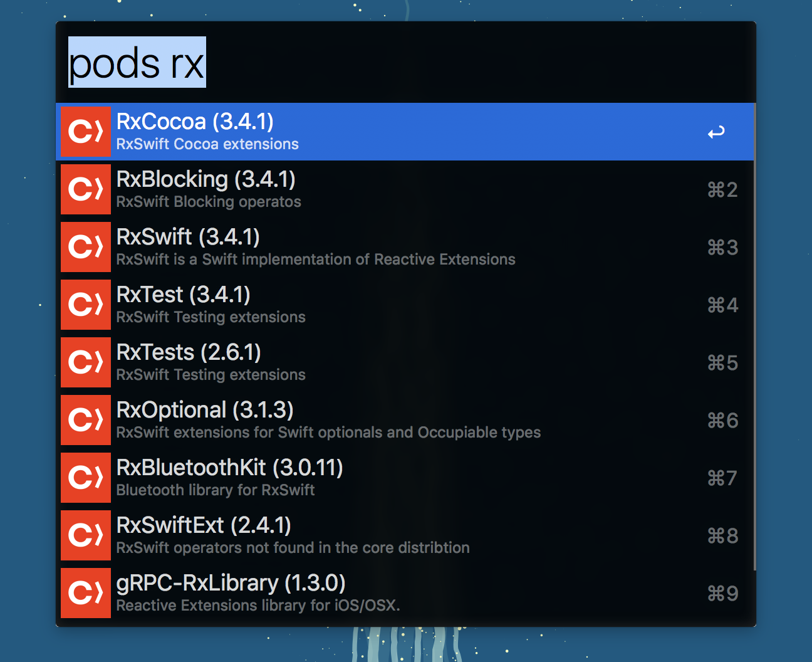
Task: Click subtitle 'Bluetooth library for RxSwift'
Action: (x=216, y=490)
